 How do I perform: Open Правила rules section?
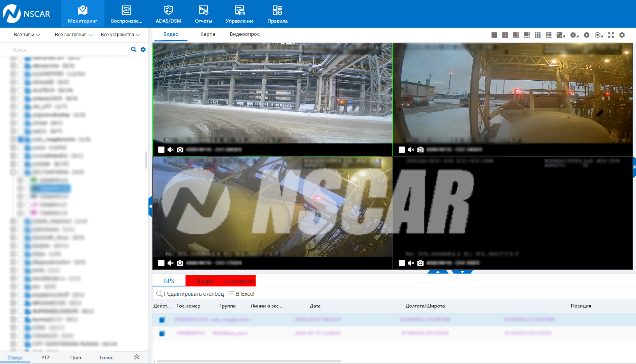click(277, 14)
